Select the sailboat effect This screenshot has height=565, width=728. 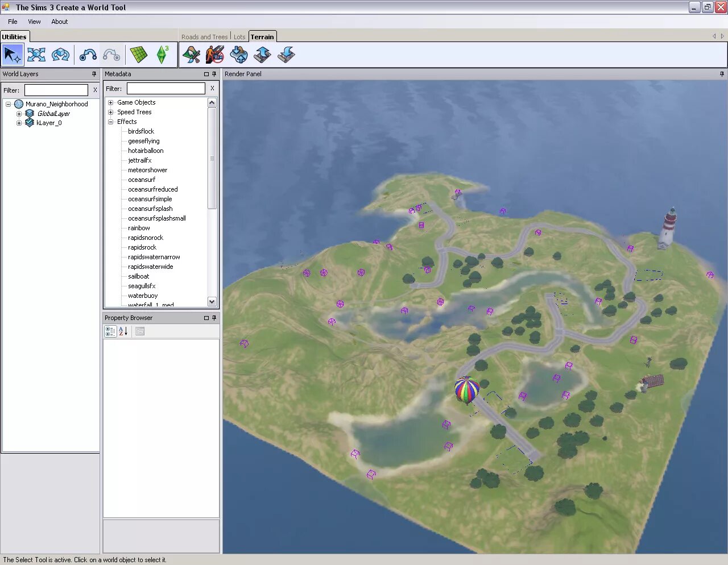(x=139, y=276)
